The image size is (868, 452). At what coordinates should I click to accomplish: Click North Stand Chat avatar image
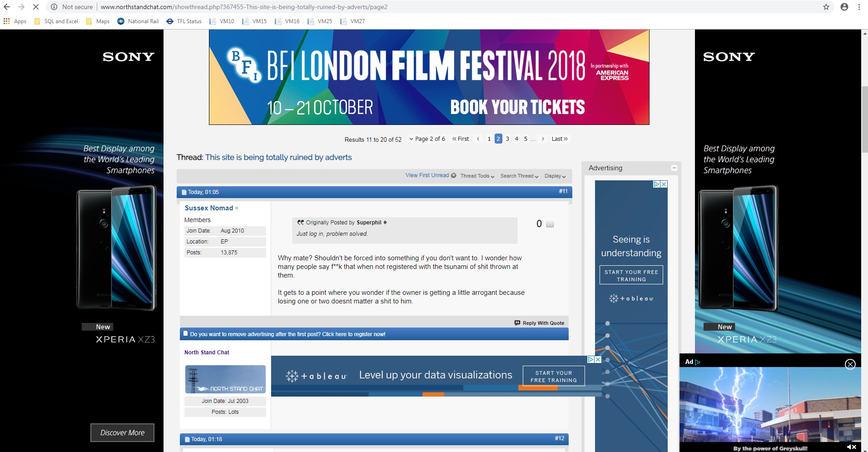[225, 379]
